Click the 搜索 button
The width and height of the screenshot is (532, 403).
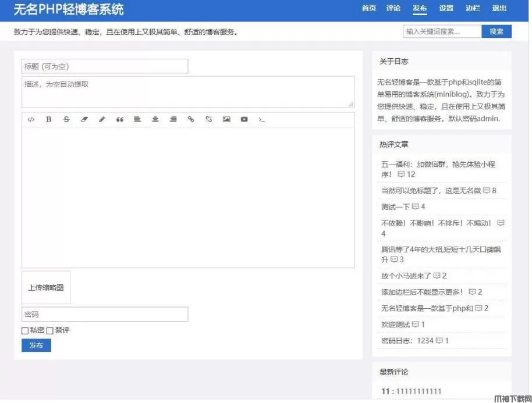pos(496,31)
